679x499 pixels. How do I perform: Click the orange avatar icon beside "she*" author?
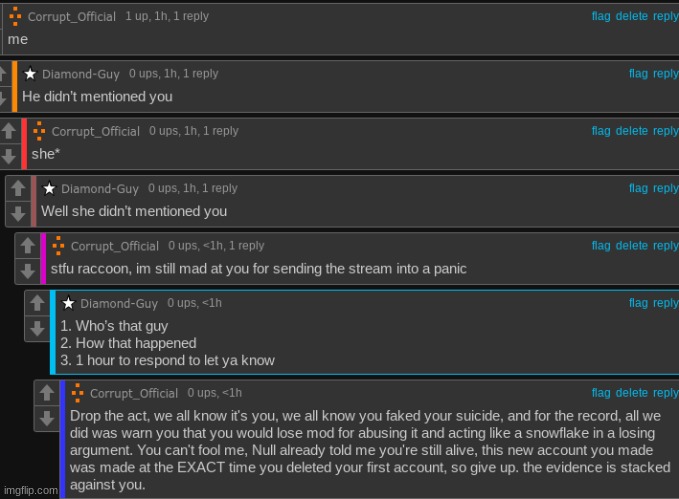click(x=39, y=130)
